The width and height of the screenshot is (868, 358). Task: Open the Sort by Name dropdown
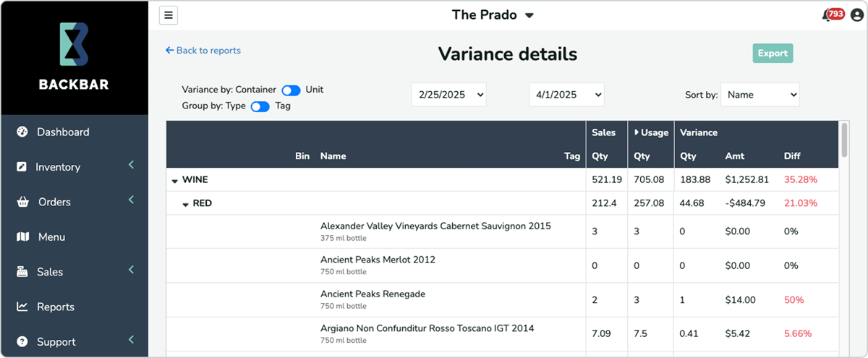(760, 95)
